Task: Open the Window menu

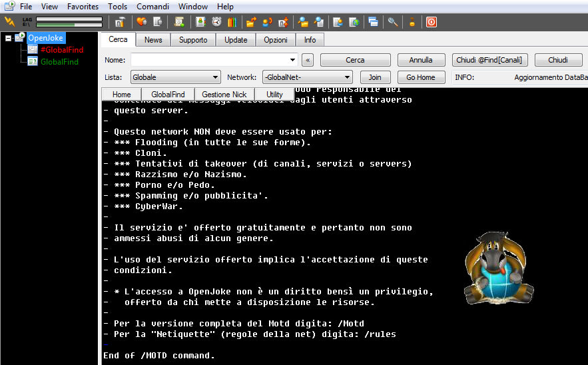Action: point(192,7)
